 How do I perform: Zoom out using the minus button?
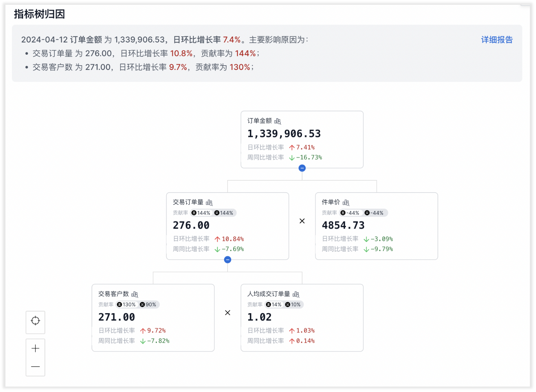tap(35, 367)
